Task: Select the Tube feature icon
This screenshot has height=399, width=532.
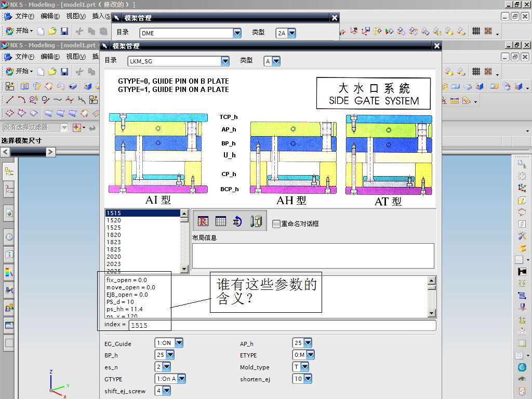Action: (73, 86)
